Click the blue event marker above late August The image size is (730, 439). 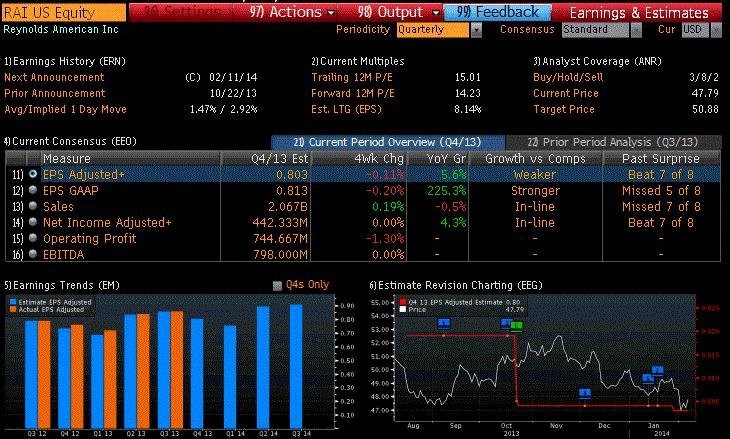coord(444,323)
